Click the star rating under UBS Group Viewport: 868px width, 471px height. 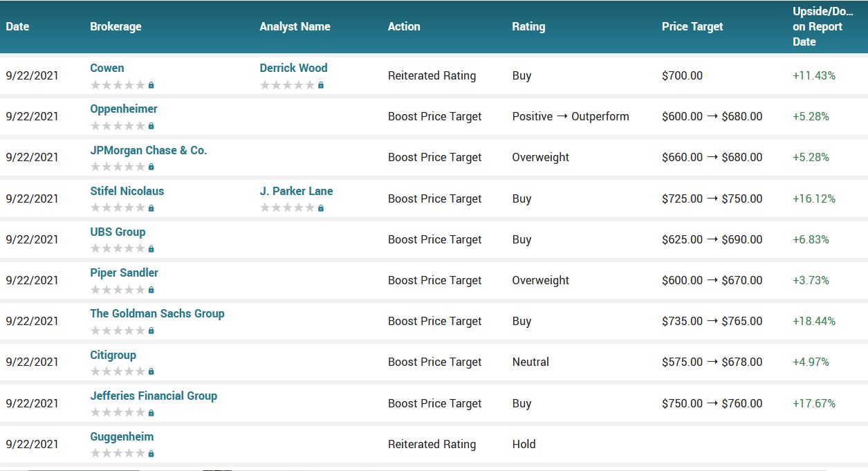[118, 248]
